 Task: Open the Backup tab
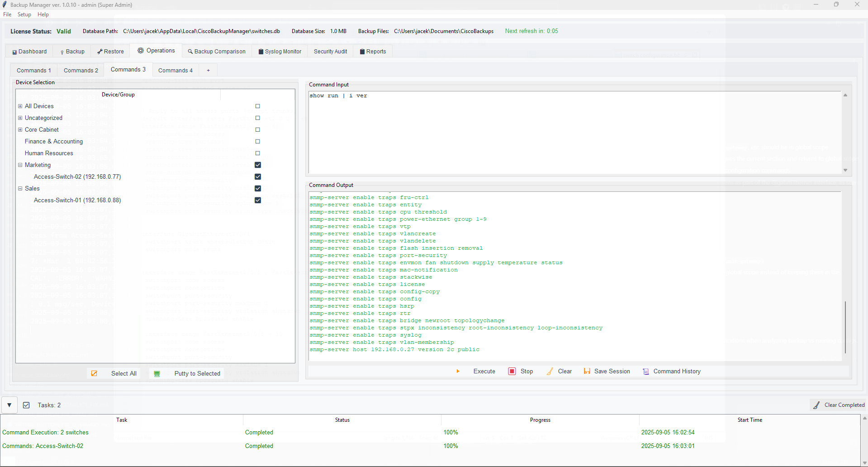point(72,52)
